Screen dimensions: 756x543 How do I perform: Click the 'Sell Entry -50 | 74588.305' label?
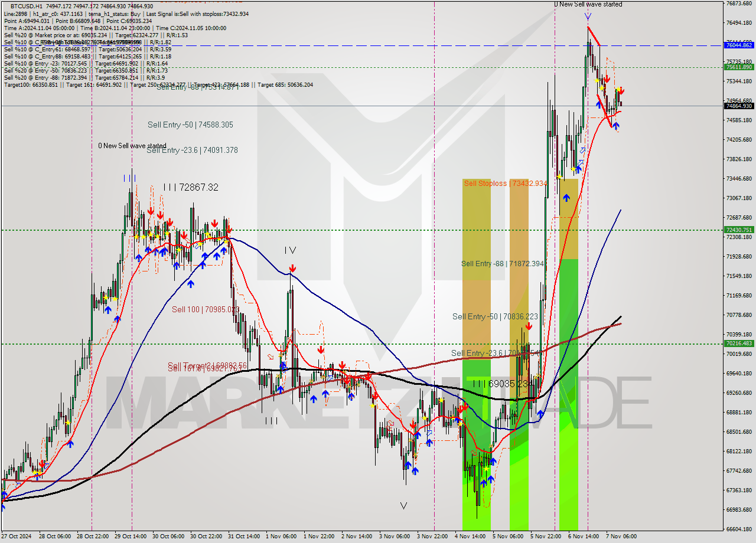click(x=190, y=125)
